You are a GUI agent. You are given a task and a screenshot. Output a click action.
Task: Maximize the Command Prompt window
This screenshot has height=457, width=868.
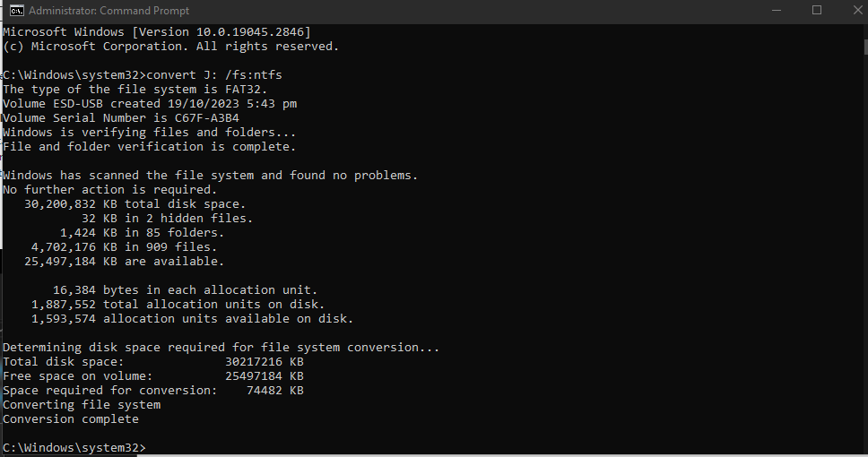point(817,11)
